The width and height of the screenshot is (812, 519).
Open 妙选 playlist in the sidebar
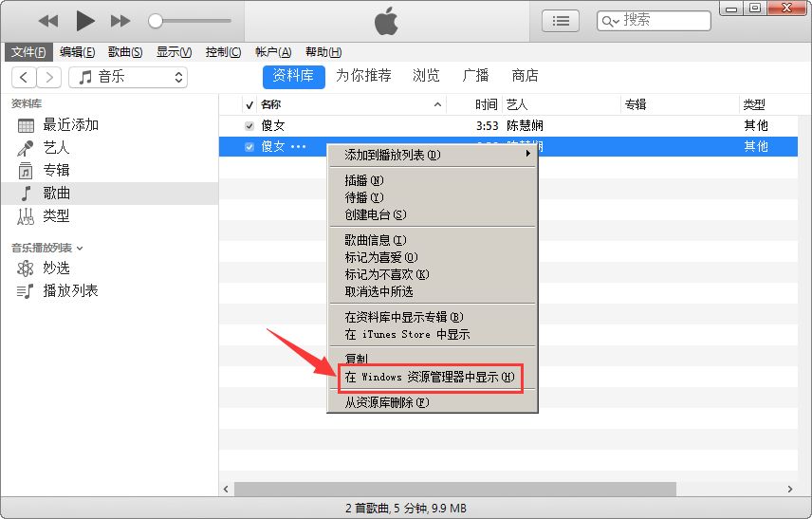click(x=56, y=269)
